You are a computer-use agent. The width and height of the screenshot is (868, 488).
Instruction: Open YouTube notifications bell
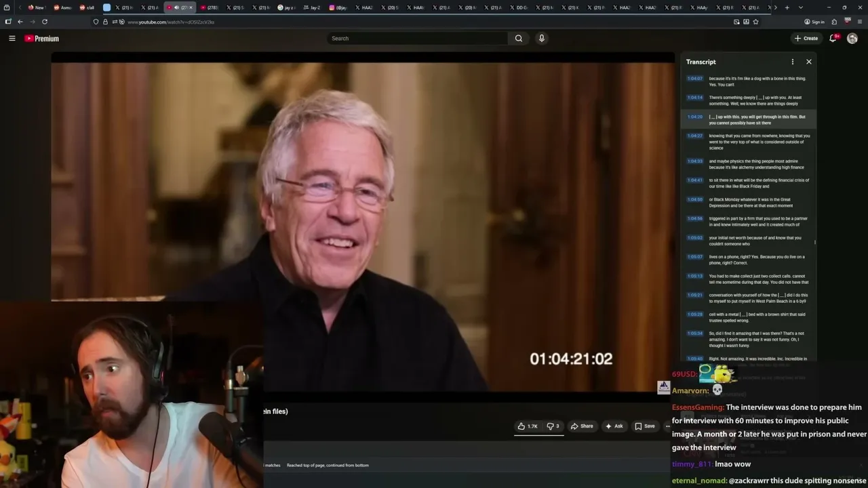(833, 39)
